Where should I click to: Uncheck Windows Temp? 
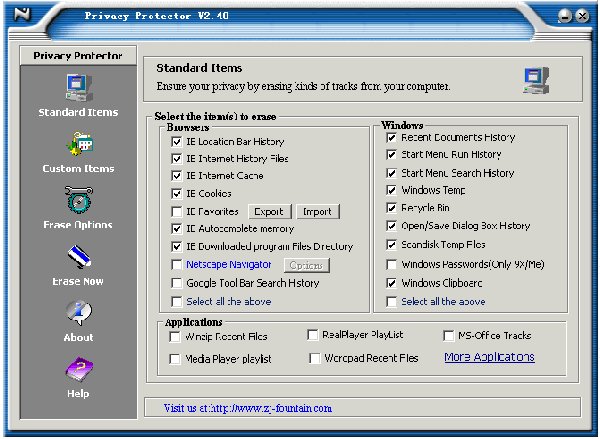[391, 190]
